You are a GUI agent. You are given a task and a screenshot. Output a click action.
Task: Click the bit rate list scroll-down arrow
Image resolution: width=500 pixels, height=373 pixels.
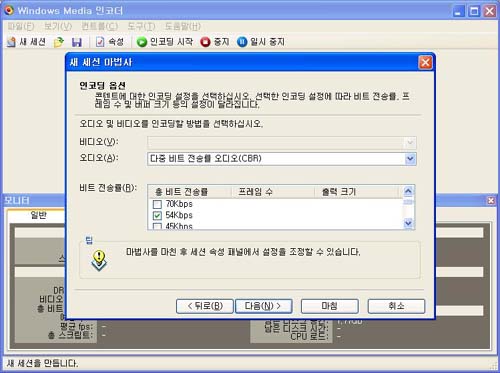[408, 223]
